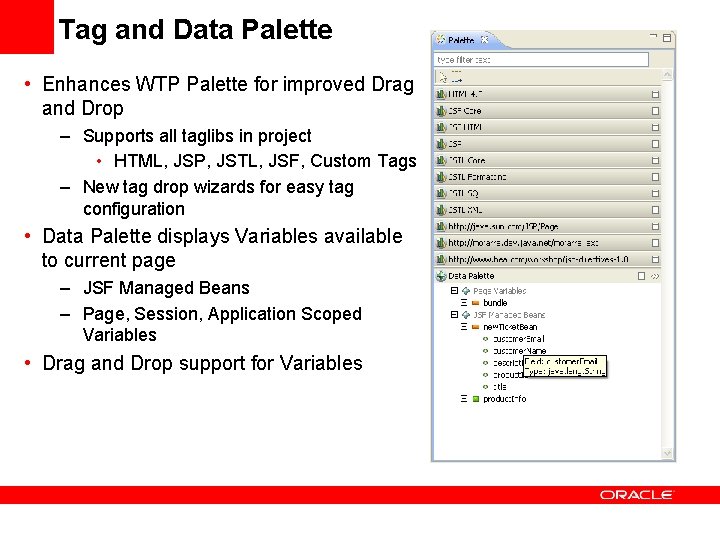This screenshot has width=720, height=540.
Task: Click the palette scrollbar up arrow
Action: (x=667, y=74)
